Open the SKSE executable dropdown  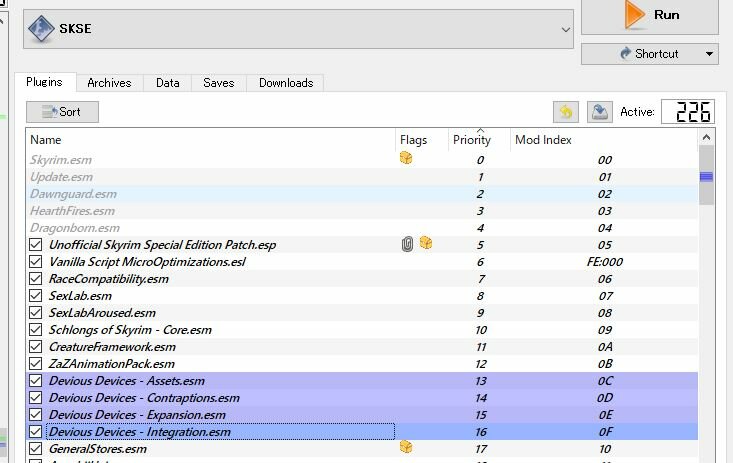tap(565, 29)
